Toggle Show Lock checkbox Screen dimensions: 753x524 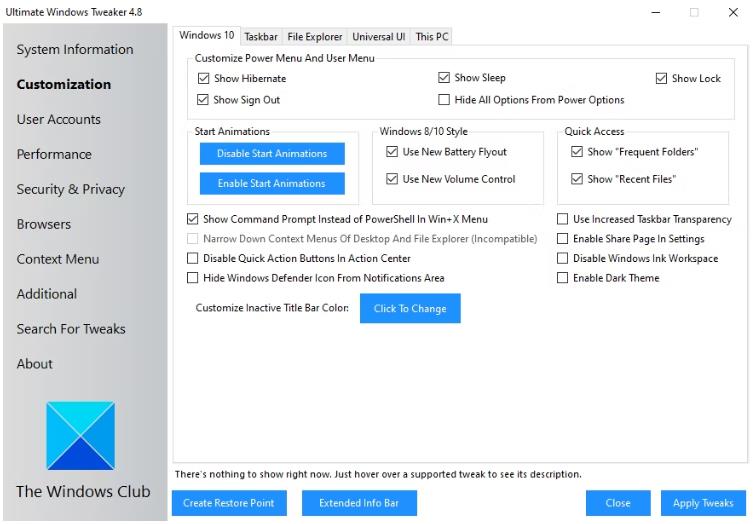point(661,78)
